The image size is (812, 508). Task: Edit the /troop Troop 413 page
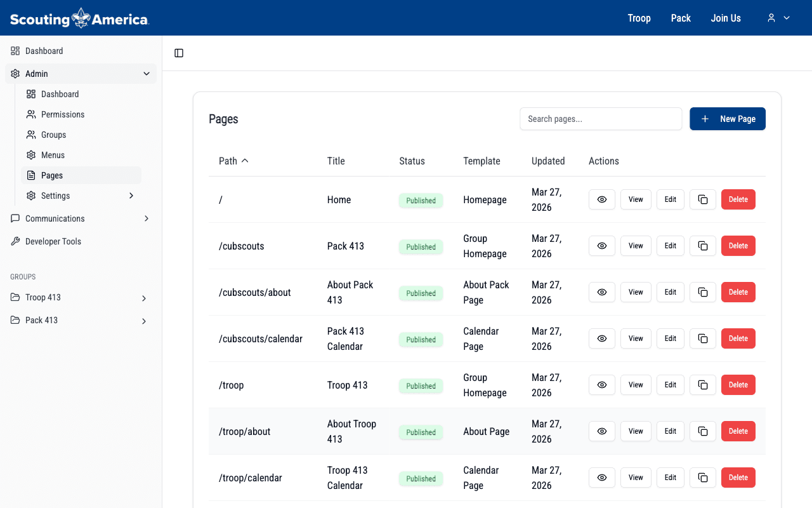pyautogui.click(x=671, y=385)
